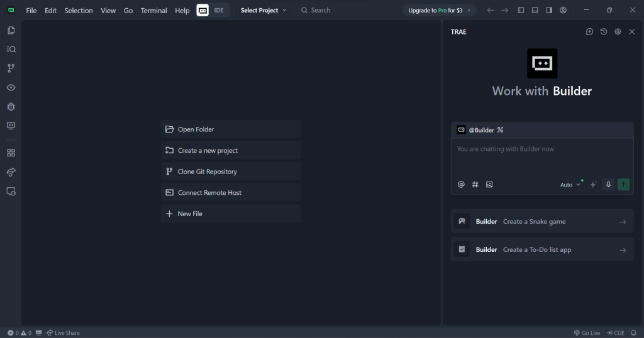Viewport: 644px width, 338px height.
Task: Open the Extensions grid icon in sidebar
Action: click(11, 153)
